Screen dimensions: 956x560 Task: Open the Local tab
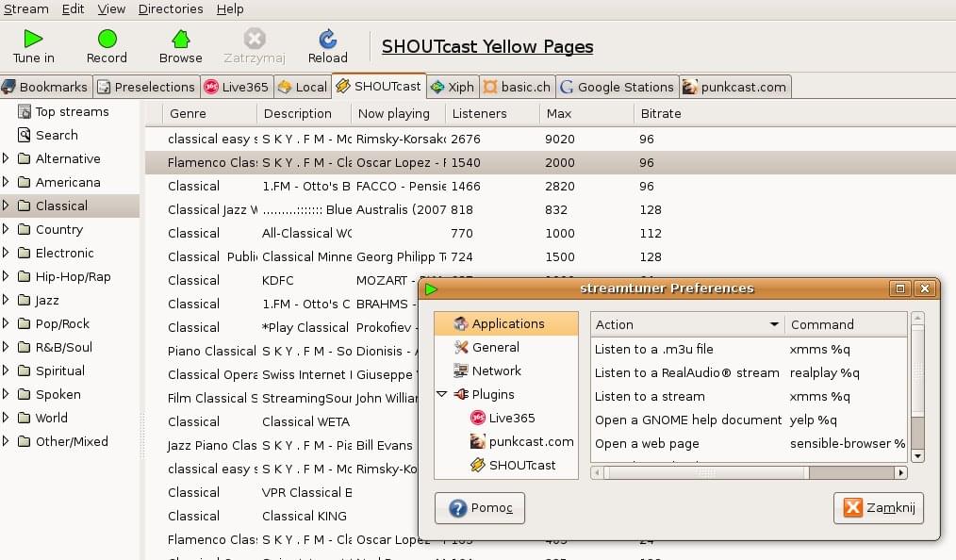pyautogui.click(x=303, y=87)
